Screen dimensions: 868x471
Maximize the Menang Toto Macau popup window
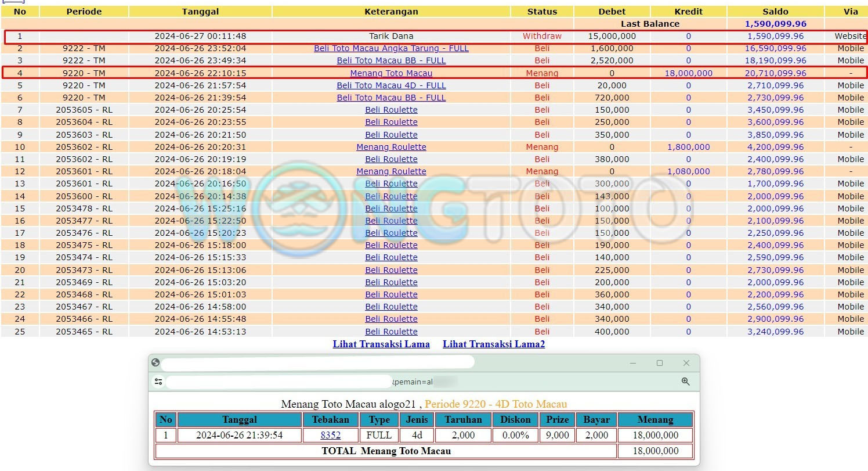659,363
